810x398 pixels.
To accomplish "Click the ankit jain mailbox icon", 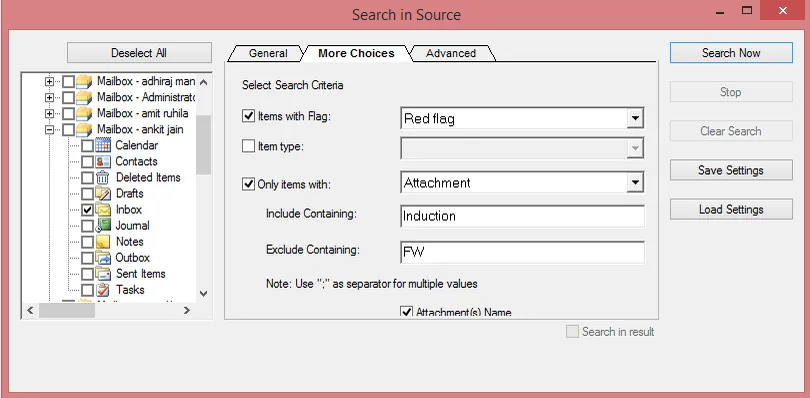I will pos(84,130).
